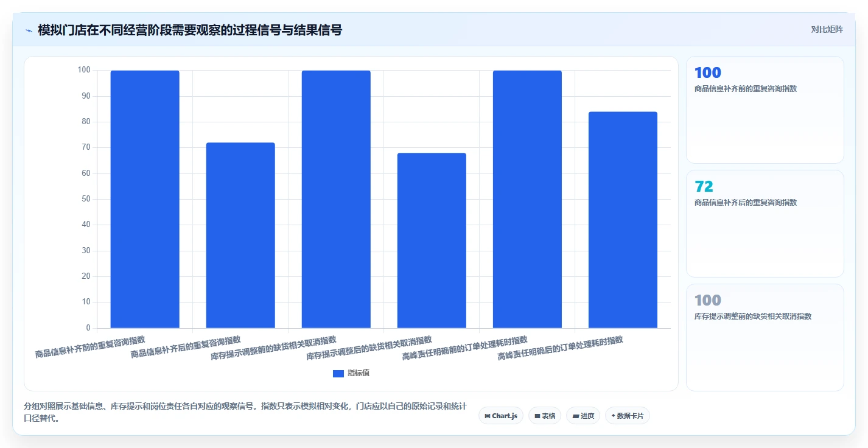Click x-axis label 高峰责任明确后的订单处理耗时指数

click(561, 348)
